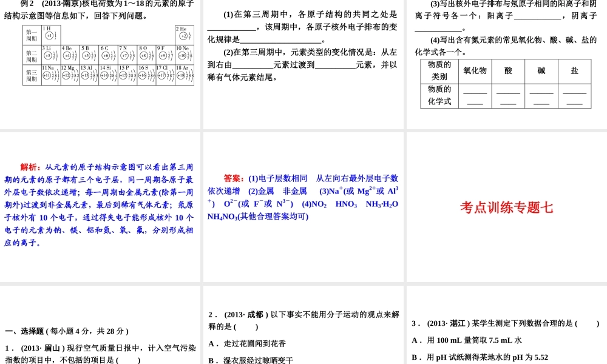The height and width of the screenshot is (364, 607).
Task: Click the 16 S element cell
Action: pos(146,74)
